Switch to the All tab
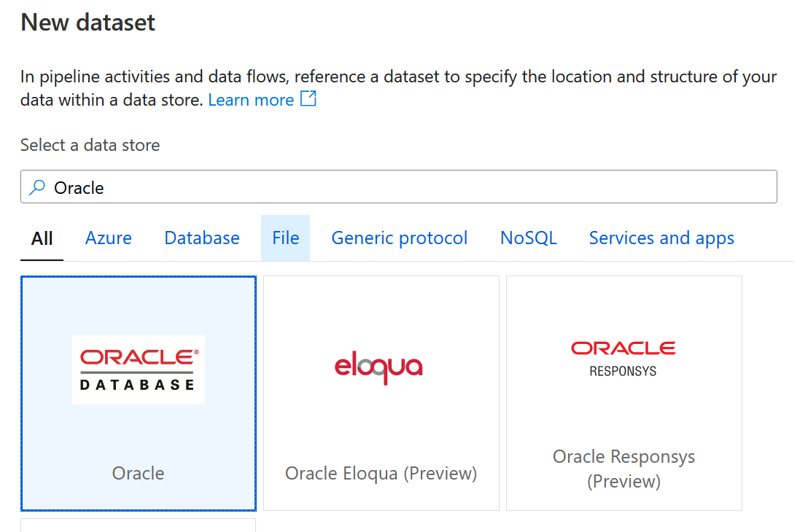 [x=42, y=238]
